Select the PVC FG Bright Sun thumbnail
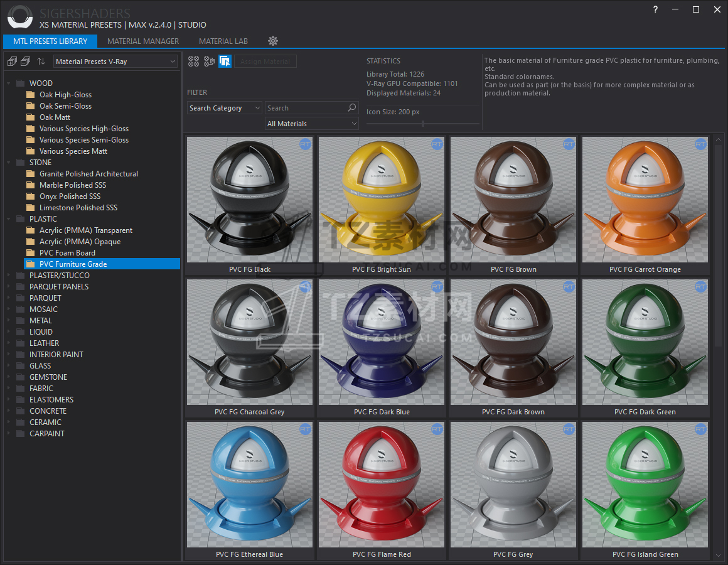Viewport: 728px width, 565px height. (381, 200)
